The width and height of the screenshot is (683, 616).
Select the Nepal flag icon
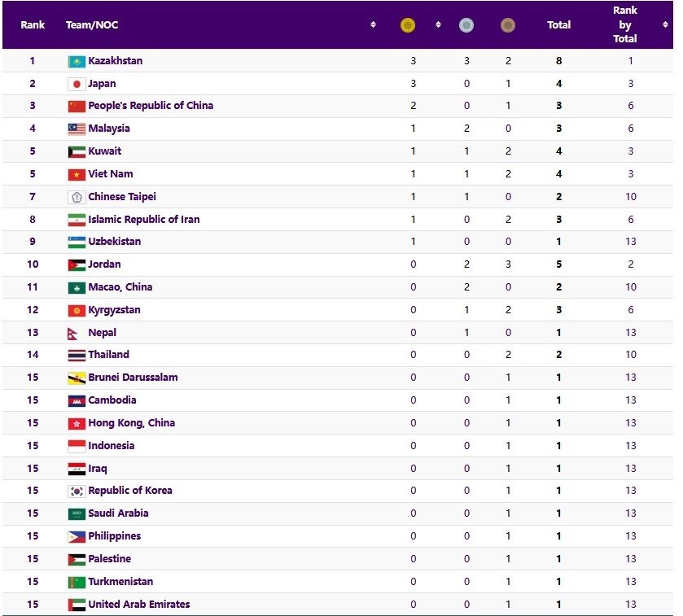pos(73,333)
